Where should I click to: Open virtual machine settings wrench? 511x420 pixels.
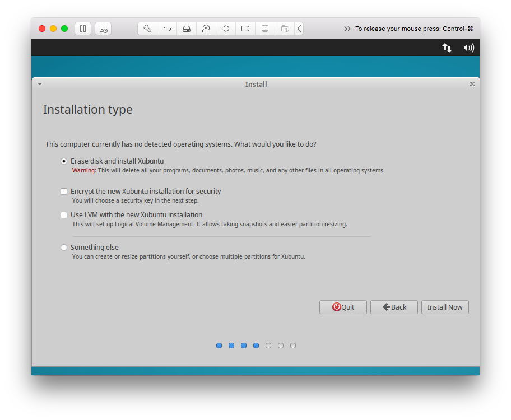147,29
